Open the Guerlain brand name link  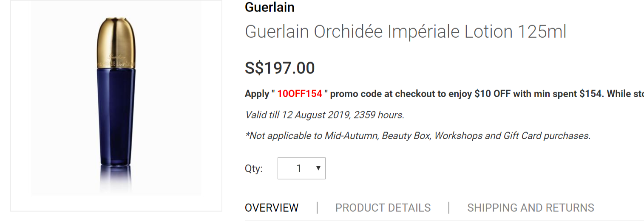coord(270,7)
